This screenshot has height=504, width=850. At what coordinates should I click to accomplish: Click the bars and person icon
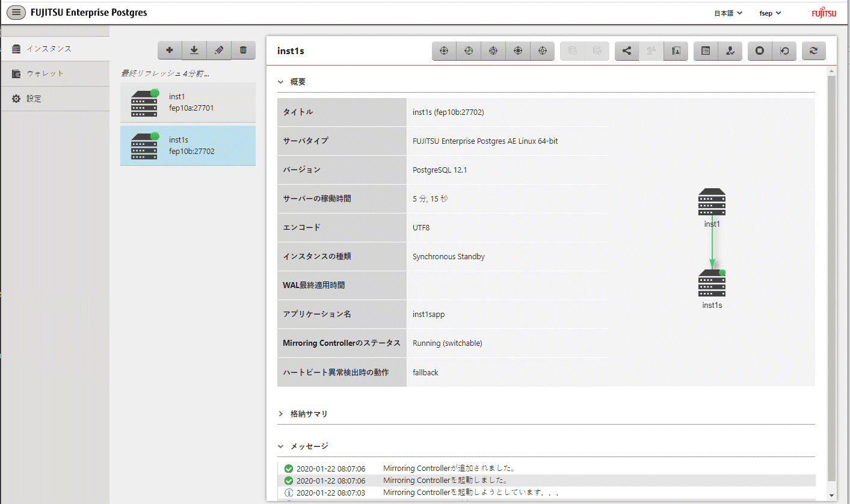point(676,51)
